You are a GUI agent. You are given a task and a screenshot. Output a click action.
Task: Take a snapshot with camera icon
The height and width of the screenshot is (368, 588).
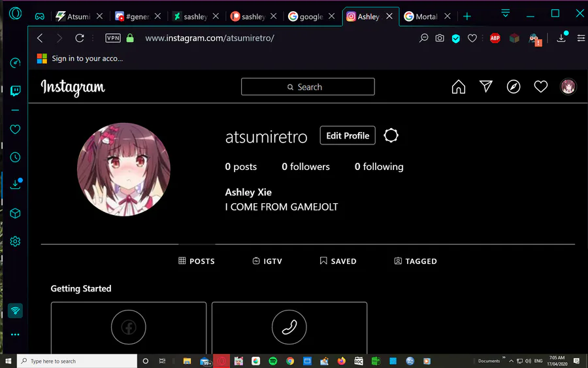440,38
